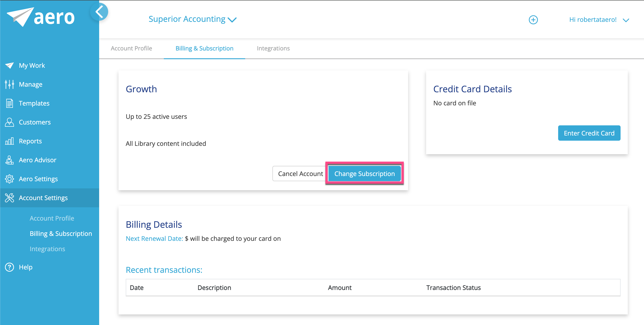
Task: Click the Account Settings tools icon
Action: (9, 198)
